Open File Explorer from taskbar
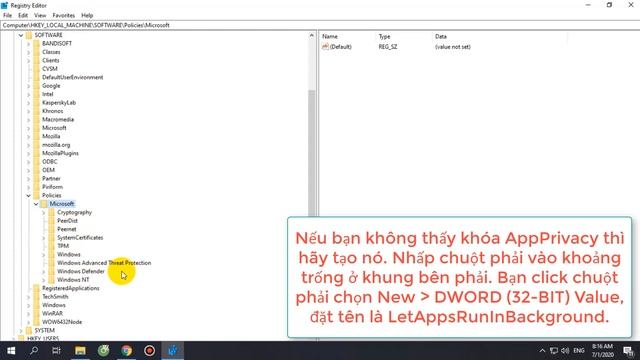640x360 pixels. pyautogui.click(x=80, y=351)
